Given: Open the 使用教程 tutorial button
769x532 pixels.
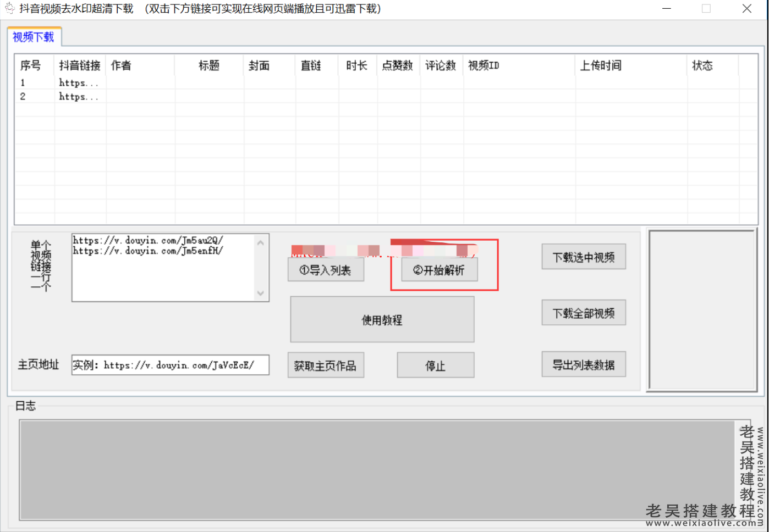Looking at the screenshot, I should [382, 319].
